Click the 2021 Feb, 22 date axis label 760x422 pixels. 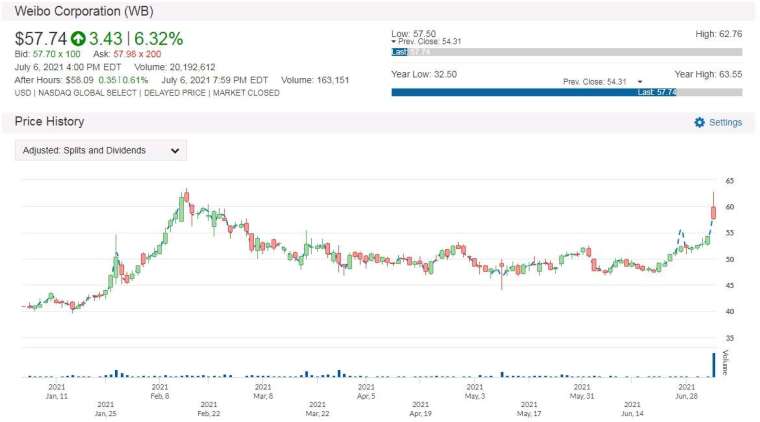[x=209, y=409]
